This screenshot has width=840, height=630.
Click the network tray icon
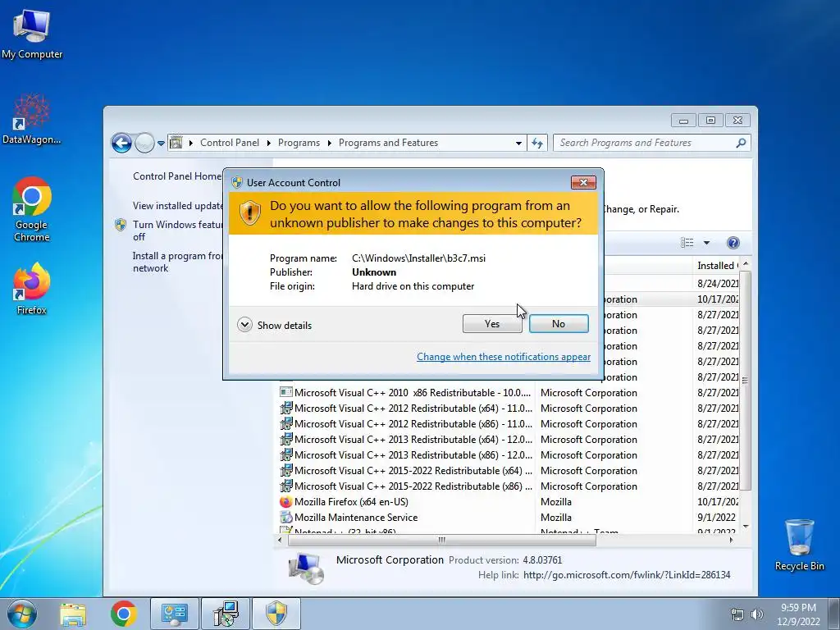(737, 614)
